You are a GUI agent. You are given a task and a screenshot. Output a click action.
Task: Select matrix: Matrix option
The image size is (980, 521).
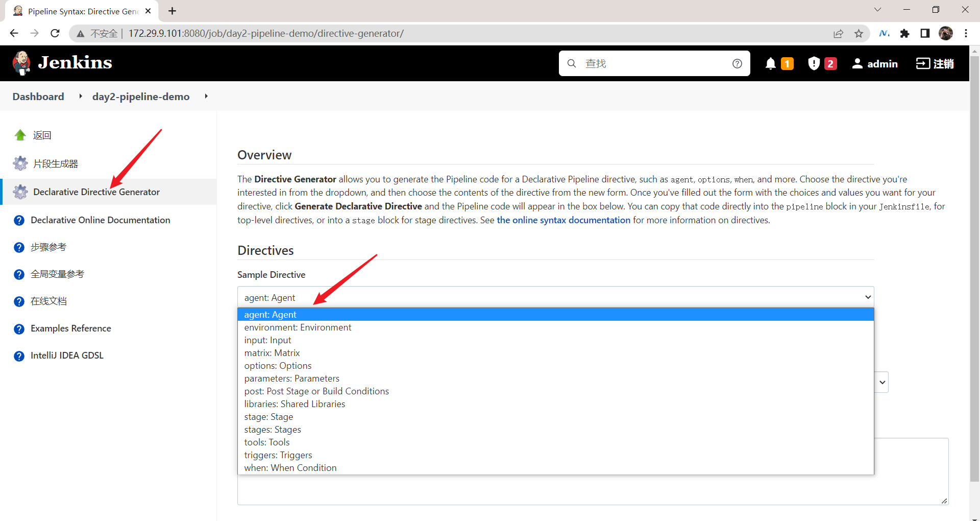(x=555, y=353)
